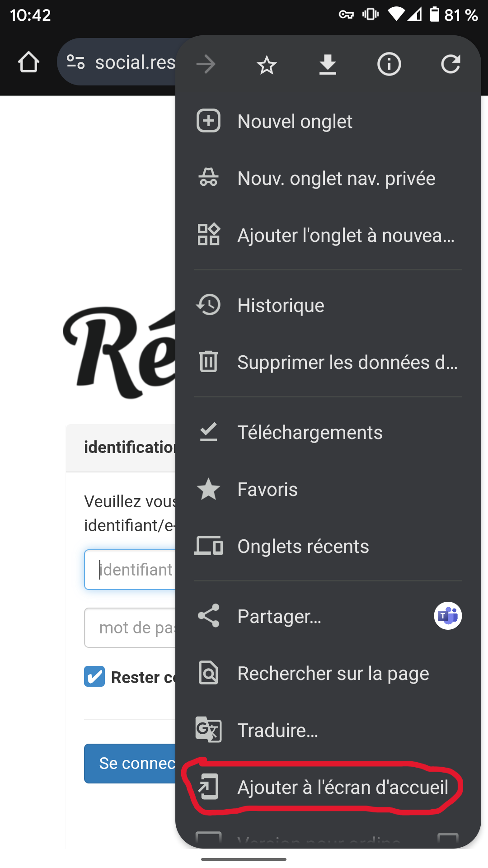Open Historique from the menu
Screen dimensions: 488x868
click(328, 305)
